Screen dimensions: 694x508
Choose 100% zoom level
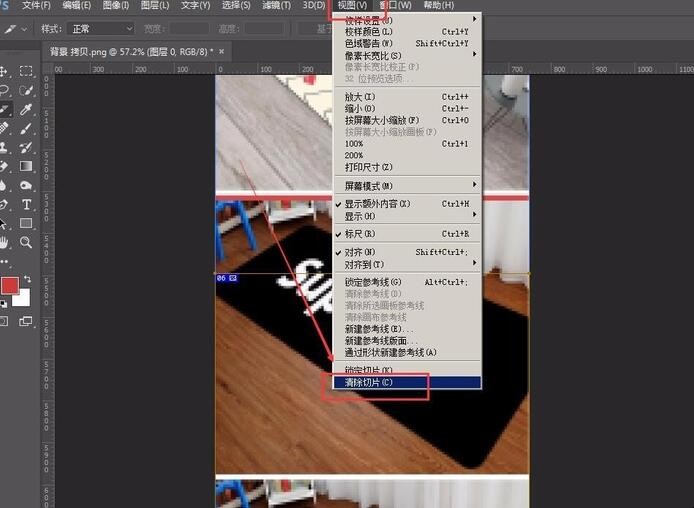click(x=407, y=143)
